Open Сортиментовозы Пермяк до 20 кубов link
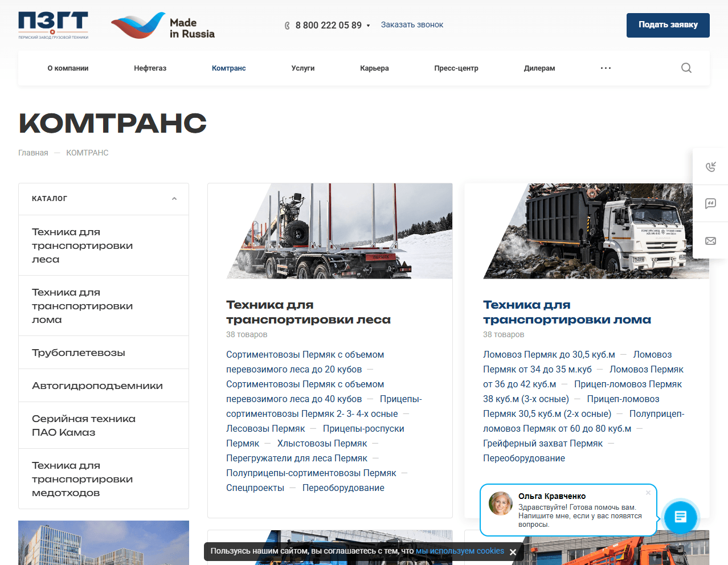 (305, 362)
